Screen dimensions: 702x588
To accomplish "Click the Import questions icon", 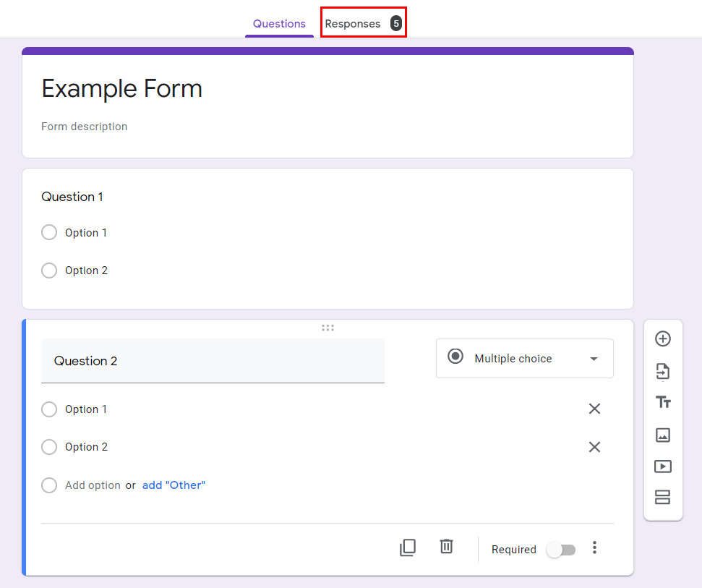I will tap(663, 371).
